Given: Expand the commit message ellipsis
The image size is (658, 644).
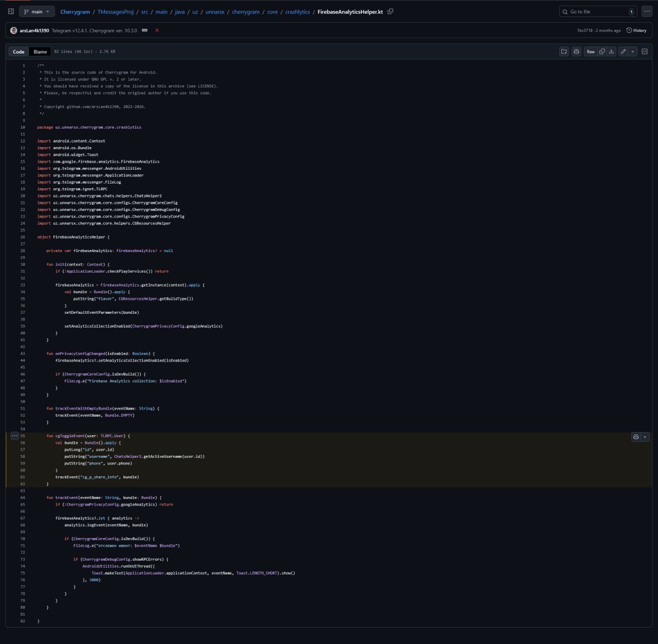Looking at the screenshot, I should coord(144,30).
